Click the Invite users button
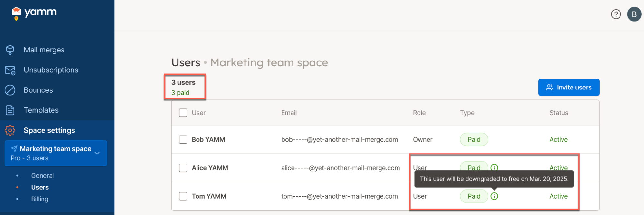This screenshot has width=644, height=215. pos(569,87)
